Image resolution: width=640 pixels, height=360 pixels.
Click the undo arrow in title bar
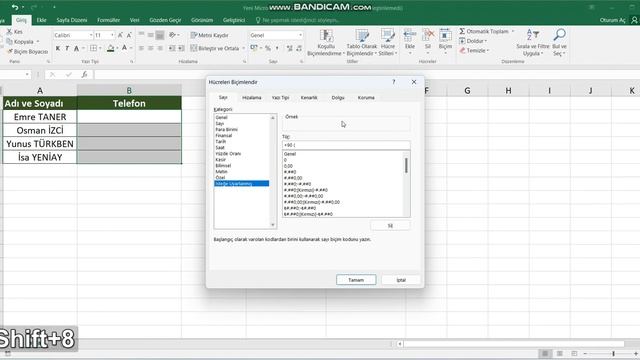15,7
